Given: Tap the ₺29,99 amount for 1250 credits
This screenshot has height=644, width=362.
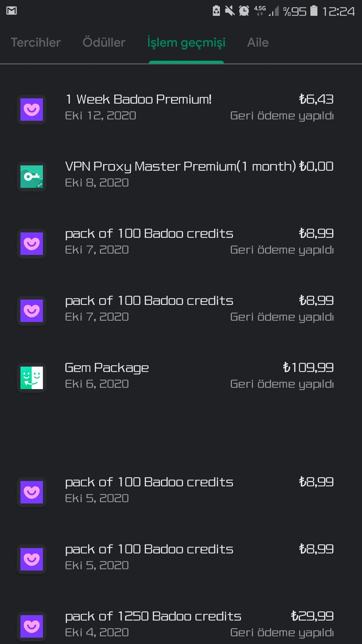Looking at the screenshot, I should 312,616.
